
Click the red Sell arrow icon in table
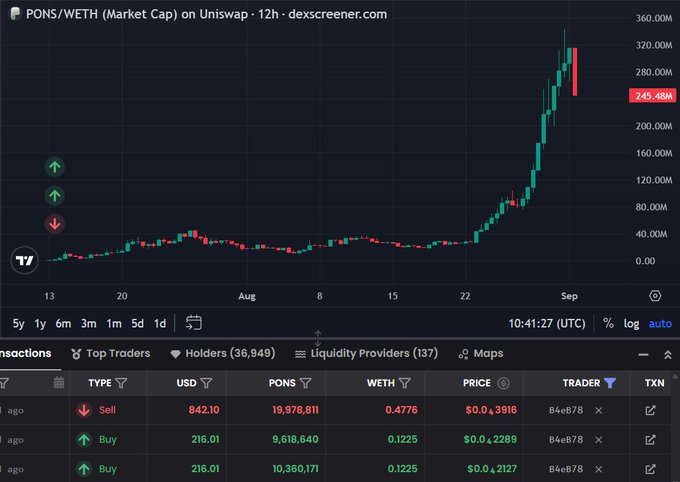click(84, 410)
